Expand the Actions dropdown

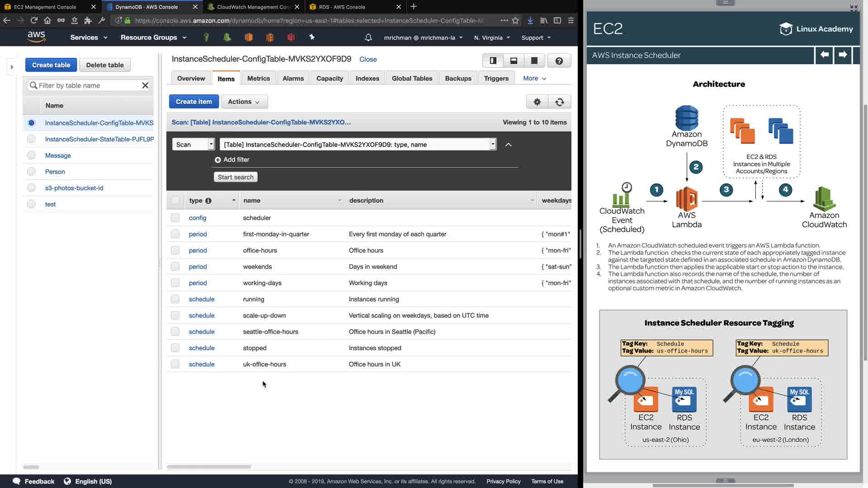point(244,102)
